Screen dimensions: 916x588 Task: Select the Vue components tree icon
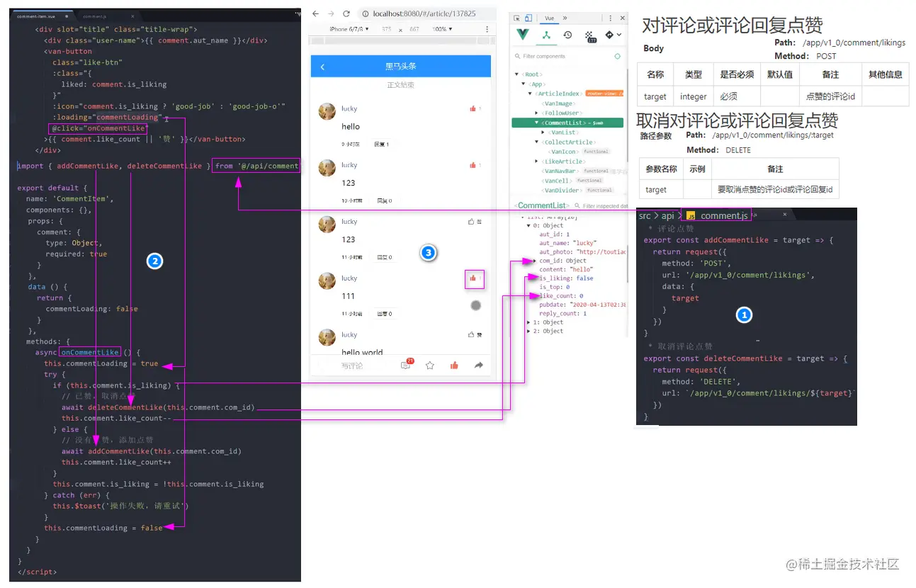[x=546, y=35]
